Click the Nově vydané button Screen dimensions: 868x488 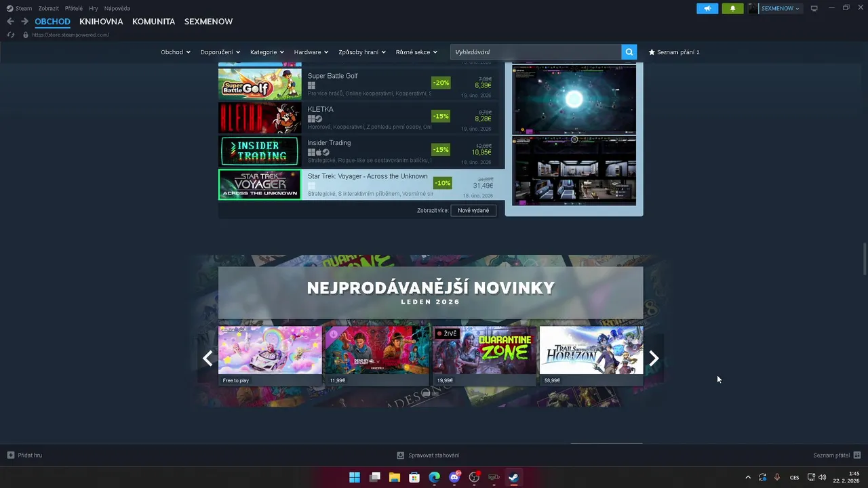(473, 211)
